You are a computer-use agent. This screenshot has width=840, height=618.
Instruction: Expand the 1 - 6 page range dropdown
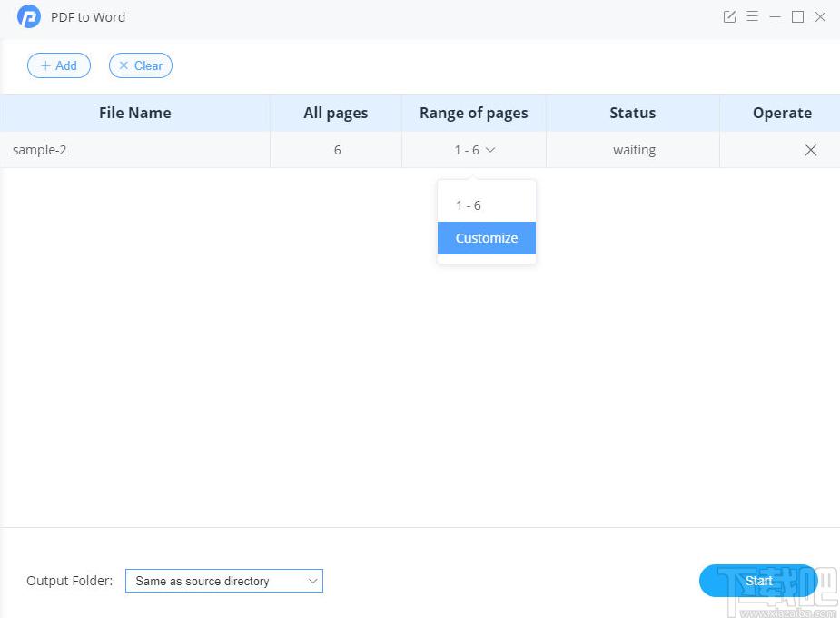(x=475, y=150)
